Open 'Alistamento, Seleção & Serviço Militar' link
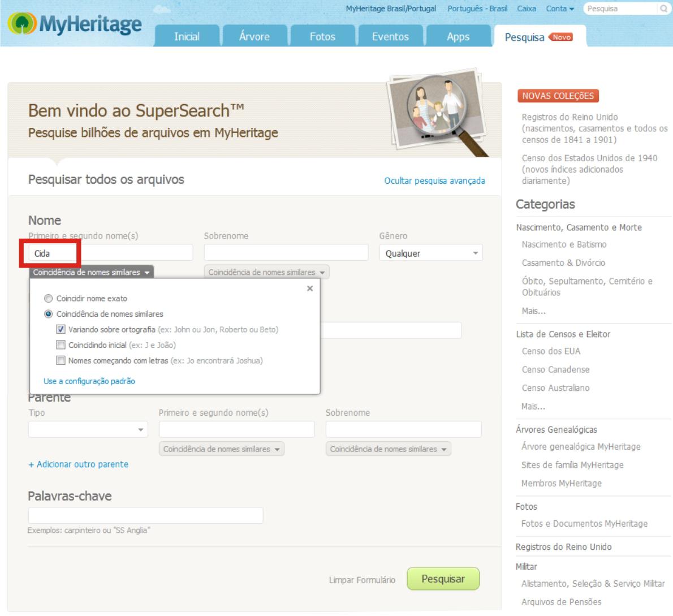This screenshot has width=673, height=616. point(593,584)
